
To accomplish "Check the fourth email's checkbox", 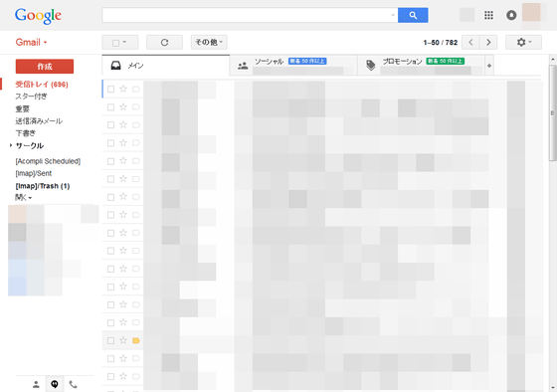I will (110, 143).
